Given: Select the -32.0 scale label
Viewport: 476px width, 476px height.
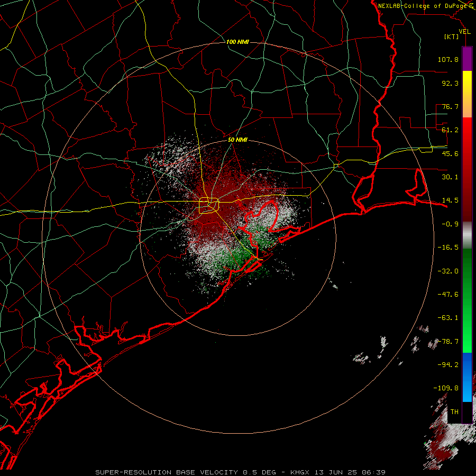Looking at the screenshot, I should pos(448,271).
